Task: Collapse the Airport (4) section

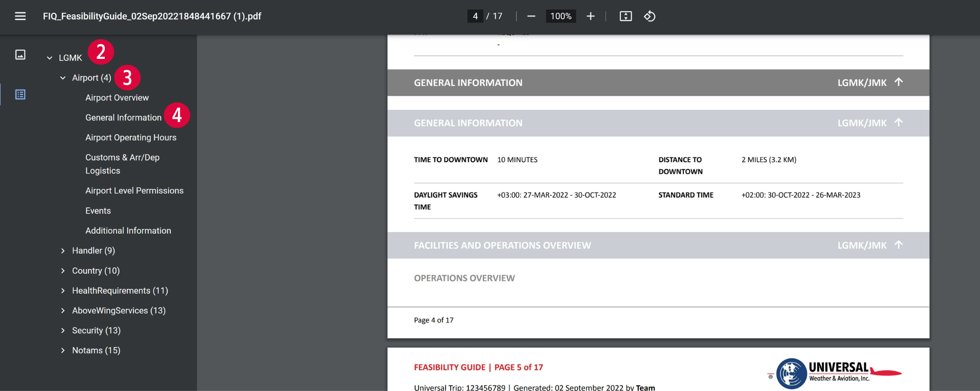Action: (63, 78)
